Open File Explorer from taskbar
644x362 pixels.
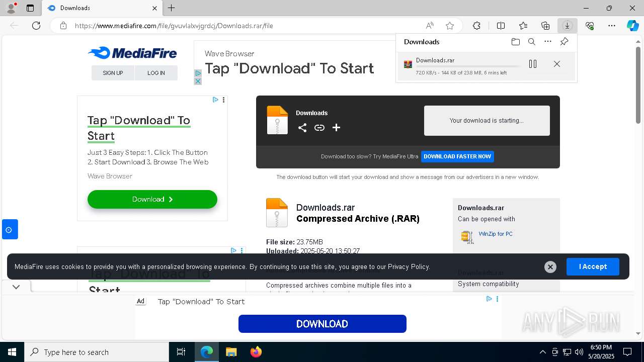pyautogui.click(x=231, y=352)
